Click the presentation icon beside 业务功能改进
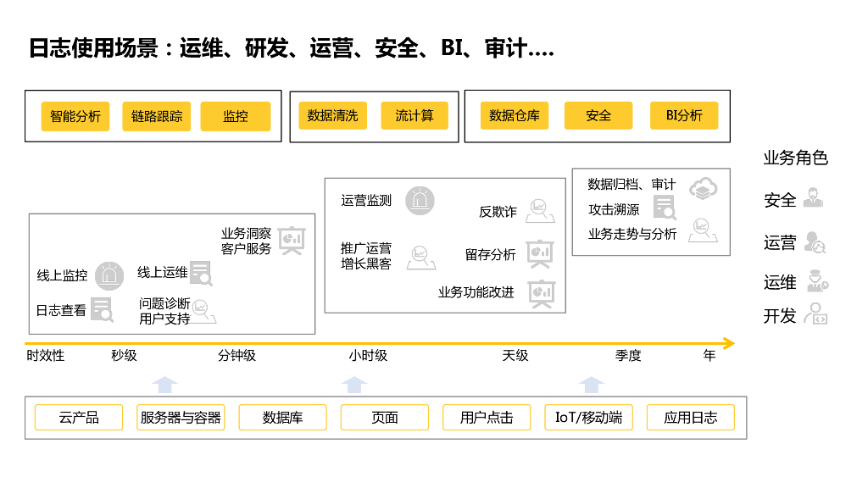 click(542, 294)
